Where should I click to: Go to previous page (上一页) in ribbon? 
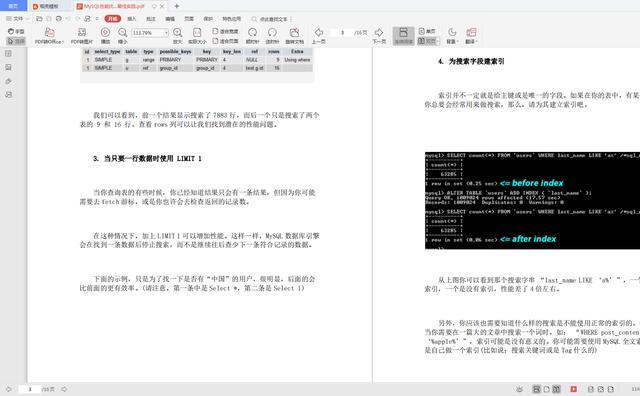(319, 36)
